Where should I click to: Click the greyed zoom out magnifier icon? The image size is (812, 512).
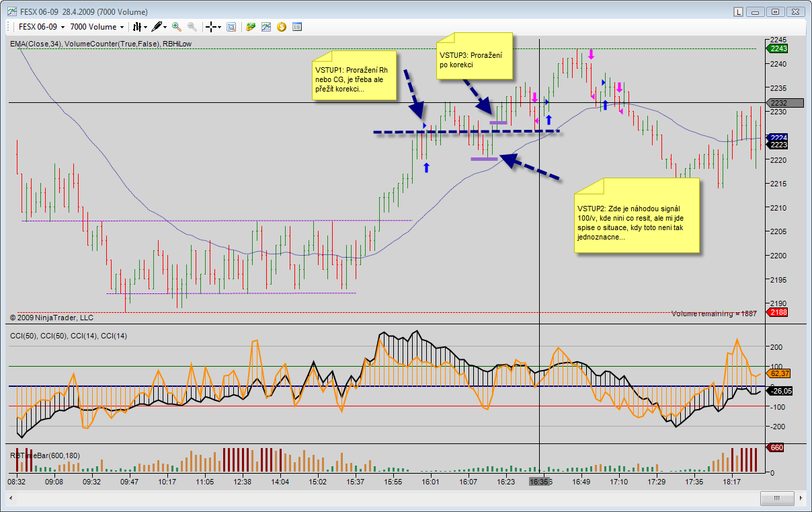[x=192, y=27]
